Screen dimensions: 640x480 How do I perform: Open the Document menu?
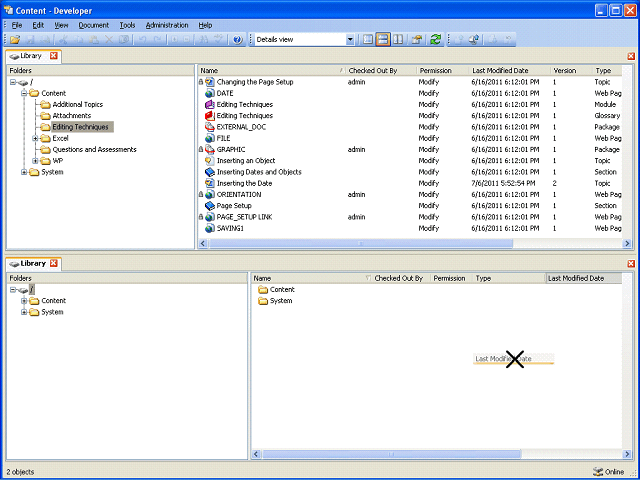[x=93, y=25]
